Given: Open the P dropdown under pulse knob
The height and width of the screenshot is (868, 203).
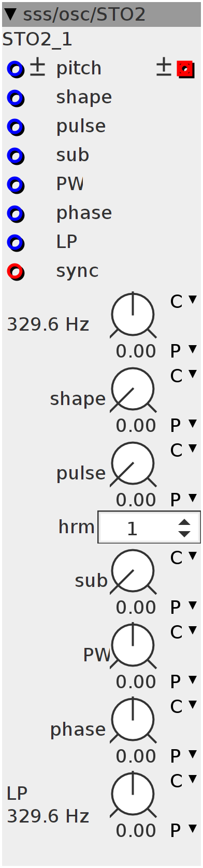Looking at the screenshot, I should 183,500.
